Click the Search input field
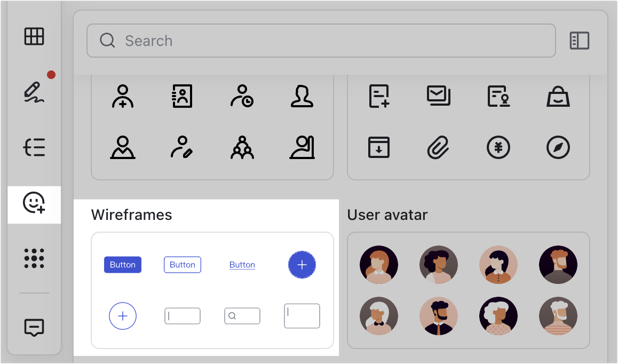618x364 pixels. [x=320, y=41]
